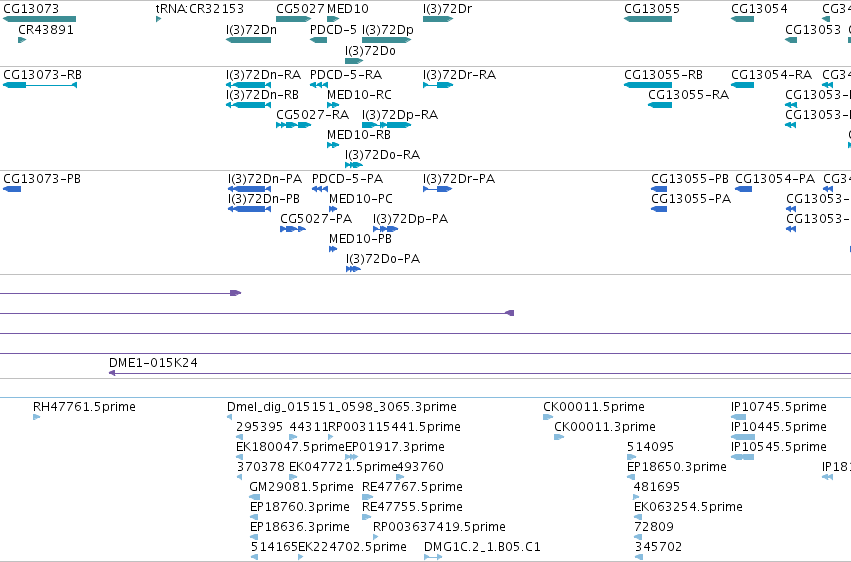Image resolution: width=851 pixels, height=562 pixels.
Task: Click the RE47767.5prime EST label
Action: tap(412, 487)
